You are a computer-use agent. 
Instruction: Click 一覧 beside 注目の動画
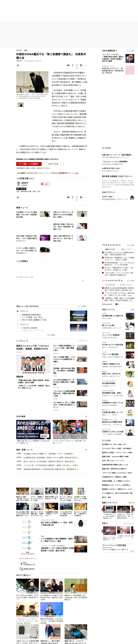[x=86, y=416]
